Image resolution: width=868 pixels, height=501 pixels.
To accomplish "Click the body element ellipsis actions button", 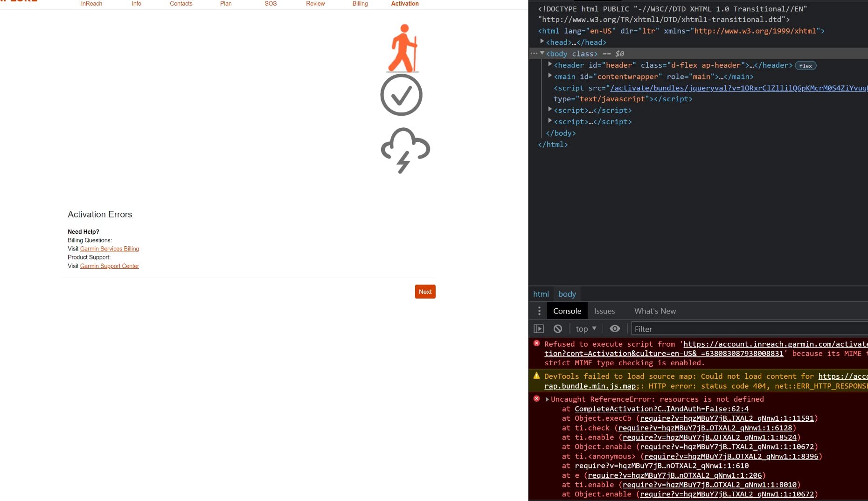I will (534, 54).
